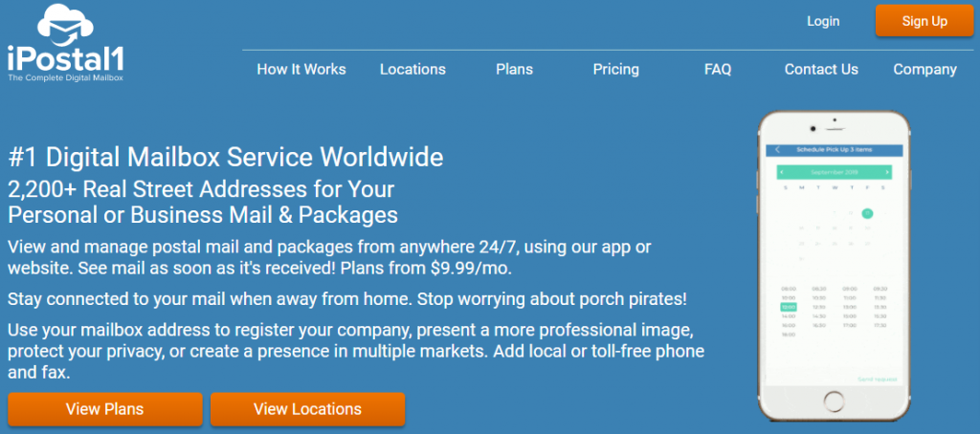Click the View Locations button
The width and height of the screenshot is (980, 434).
tap(307, 409)
